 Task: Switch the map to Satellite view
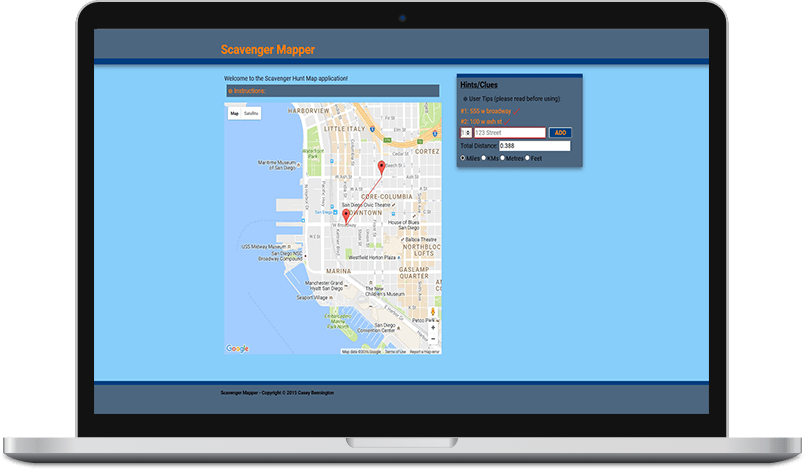tap(251, 113)
